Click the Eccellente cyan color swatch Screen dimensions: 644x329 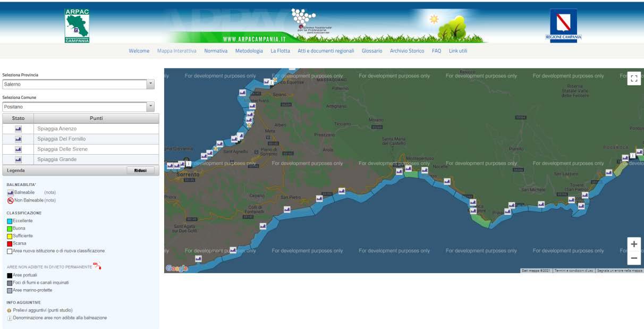tap(10, 221)
